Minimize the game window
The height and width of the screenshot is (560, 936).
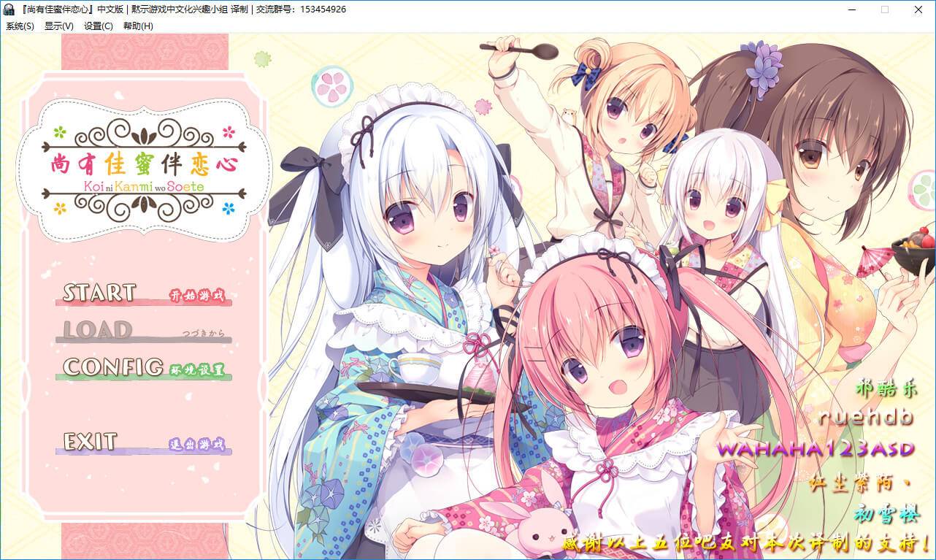click(x=851, y=9)
